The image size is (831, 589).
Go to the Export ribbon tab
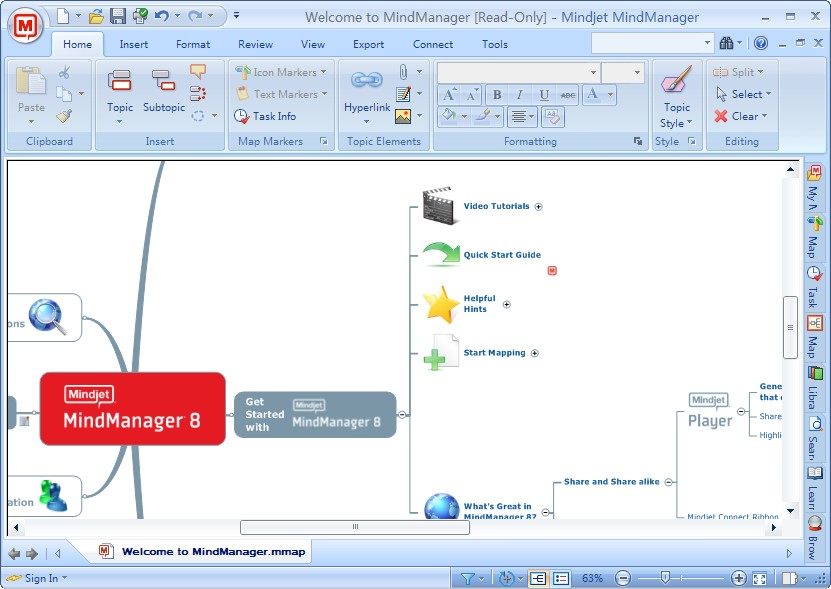pyautogui.click(x=368, y=45)
